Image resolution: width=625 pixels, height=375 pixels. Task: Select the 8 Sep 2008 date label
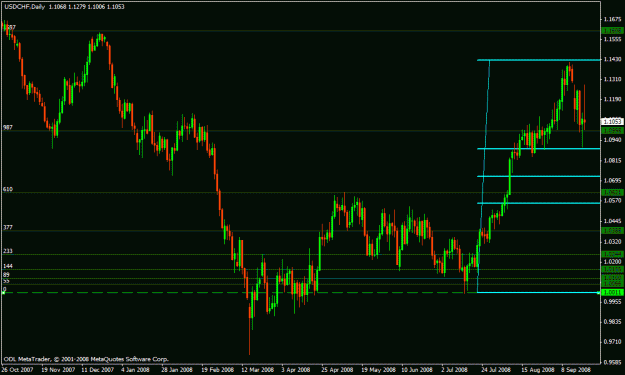click(576, 370)
